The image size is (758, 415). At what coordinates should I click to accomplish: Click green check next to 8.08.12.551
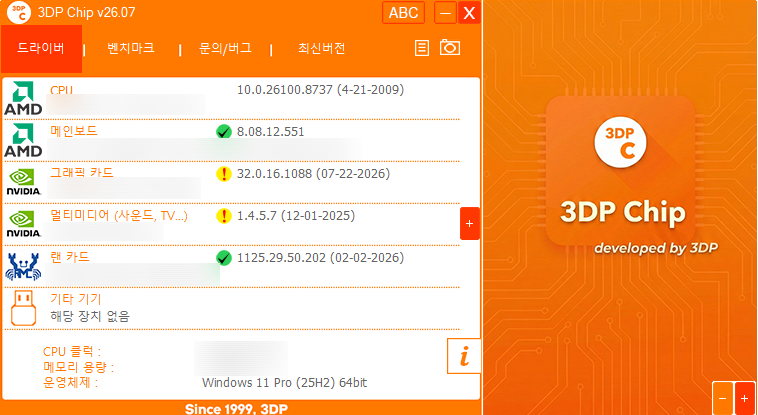(x=223, y=132)
